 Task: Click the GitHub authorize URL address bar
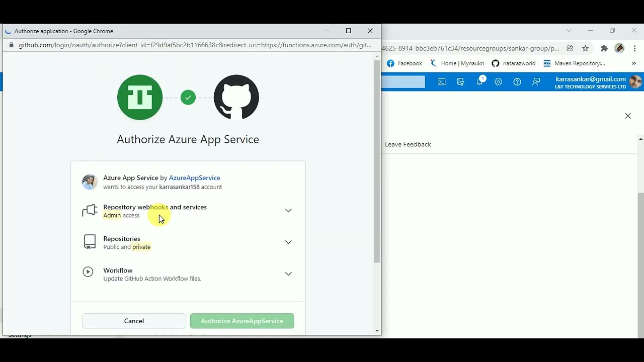point(195,45)
